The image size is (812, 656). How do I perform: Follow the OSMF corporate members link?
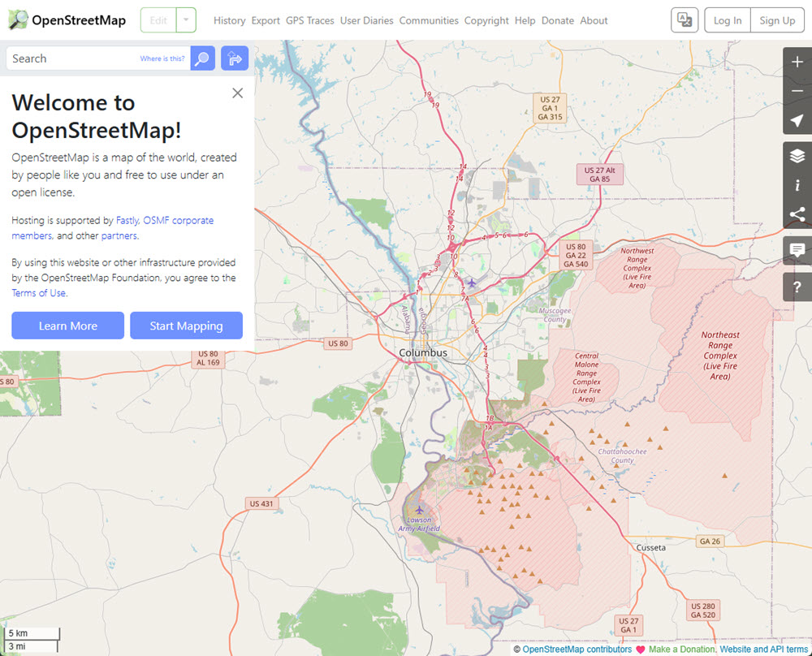point(112,228)
